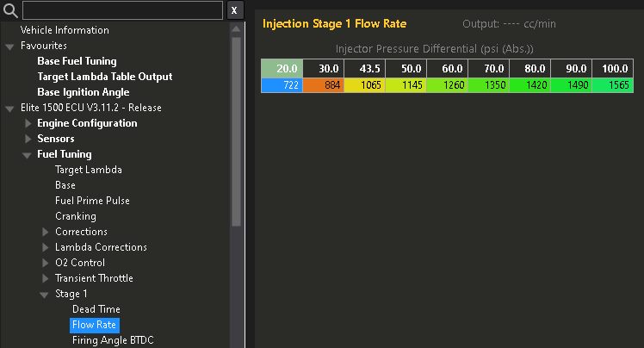This screenshot has height=348, width=644.
Task: Collapse the Fuel Tuning node
Action: pos(28,155)
